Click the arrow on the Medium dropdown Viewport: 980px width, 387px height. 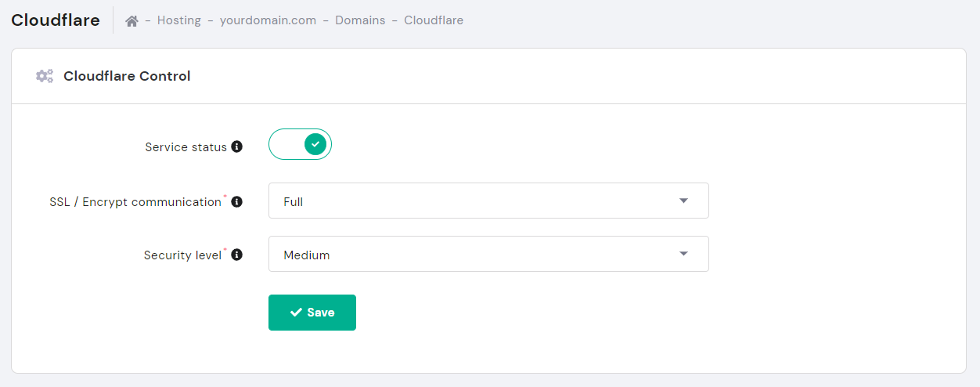[683, 254]
